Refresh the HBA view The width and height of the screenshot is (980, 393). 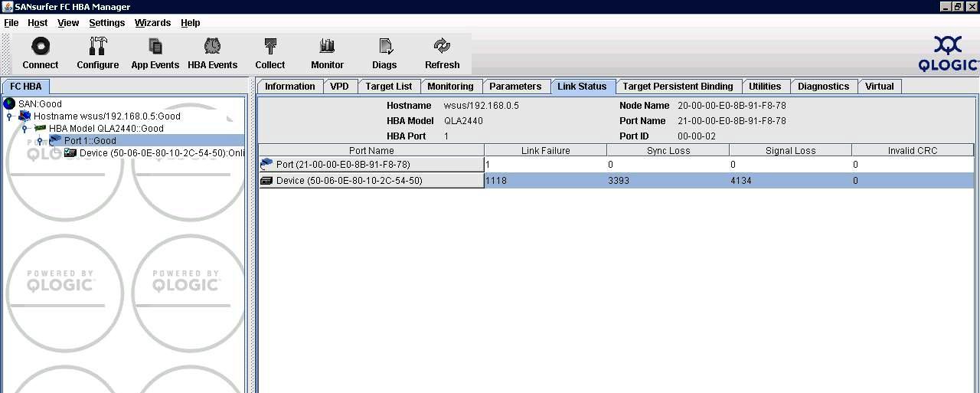[x=442, y=54]
